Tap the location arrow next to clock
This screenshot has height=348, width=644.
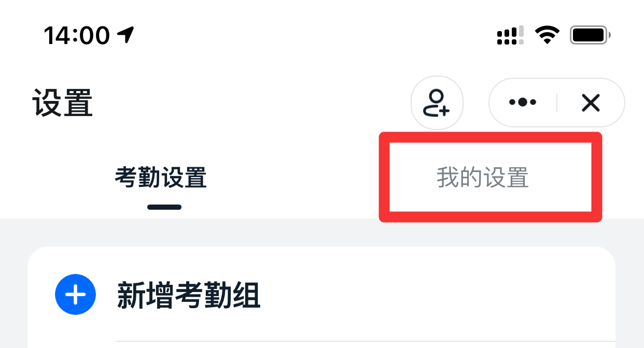(x=125, y=35)
